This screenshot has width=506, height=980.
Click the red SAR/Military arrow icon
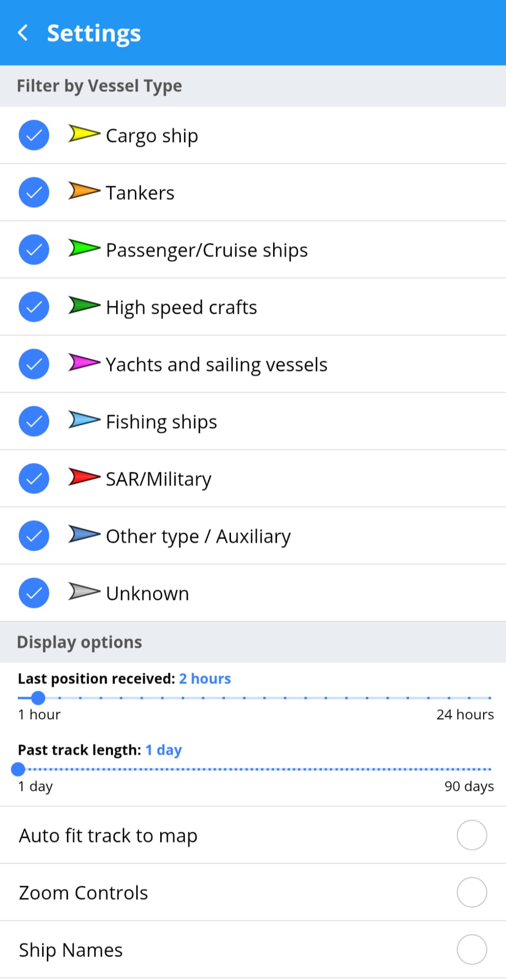pos(84,477)
